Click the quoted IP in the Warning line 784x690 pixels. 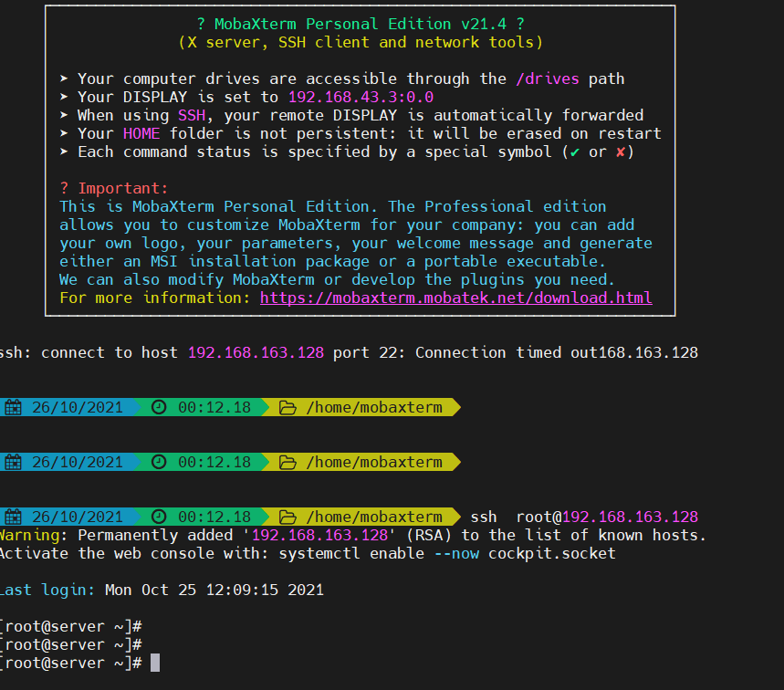click(319, 536)
